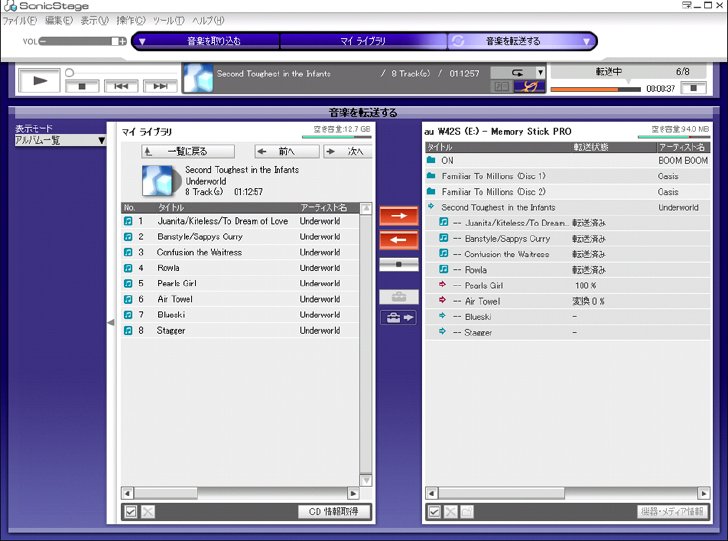The image size is (728, 541).
Task: Toggle the select-all checkbox under device panel
Action: tap(434, 512)
